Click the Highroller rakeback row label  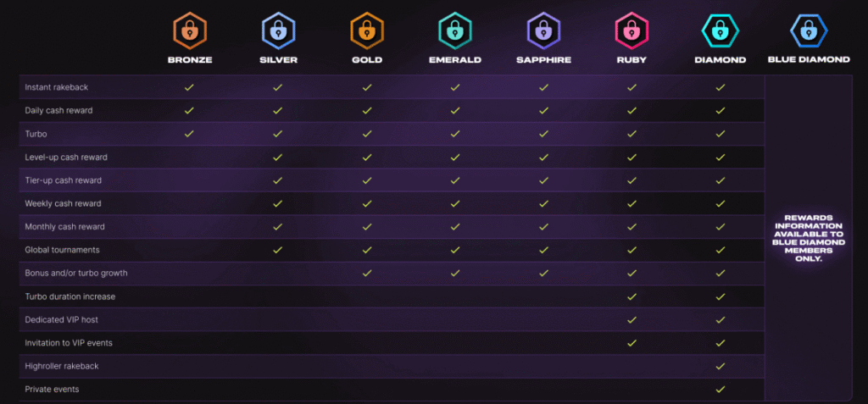[64, 366]
